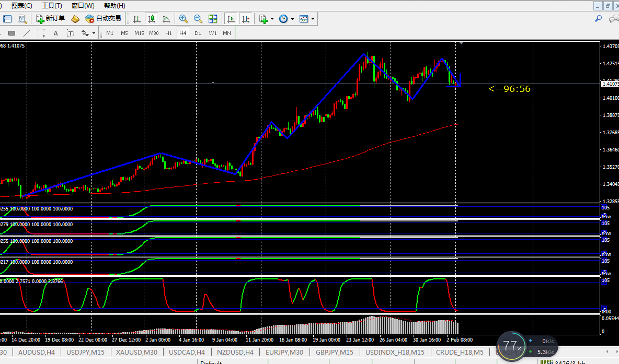
Task: Switch timeframe to M1
Action: pyautogui.click(x=110, y=33)
